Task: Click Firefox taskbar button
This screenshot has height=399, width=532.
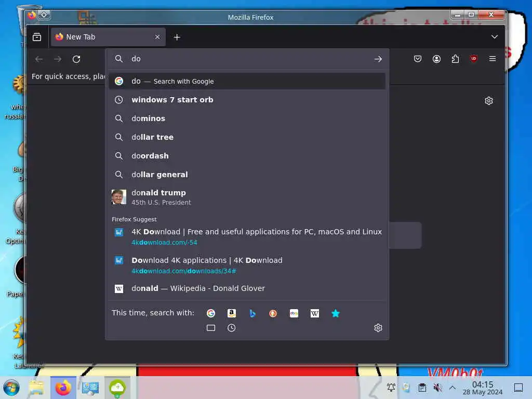Action: pos(63,388)
